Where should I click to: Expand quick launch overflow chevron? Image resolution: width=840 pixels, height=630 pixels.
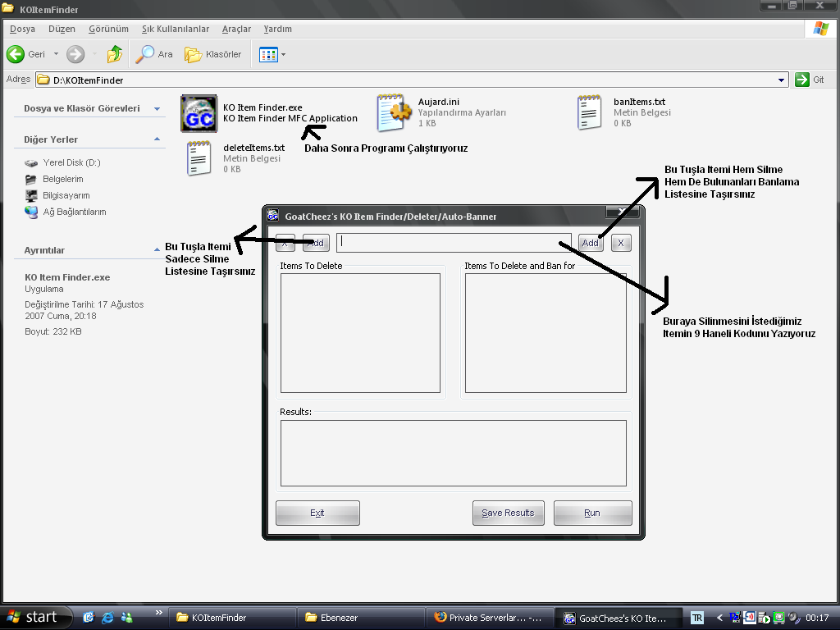click(x=159, y=612)
